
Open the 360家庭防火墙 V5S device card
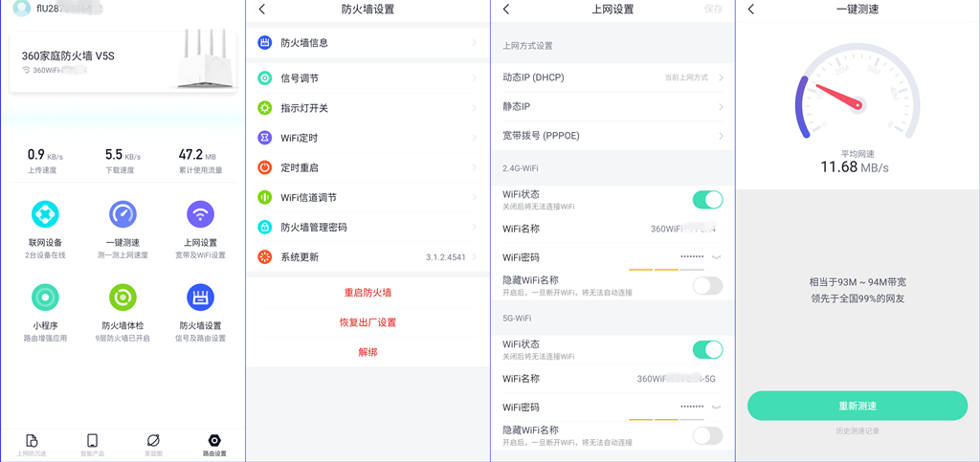[x=123, y=60]
